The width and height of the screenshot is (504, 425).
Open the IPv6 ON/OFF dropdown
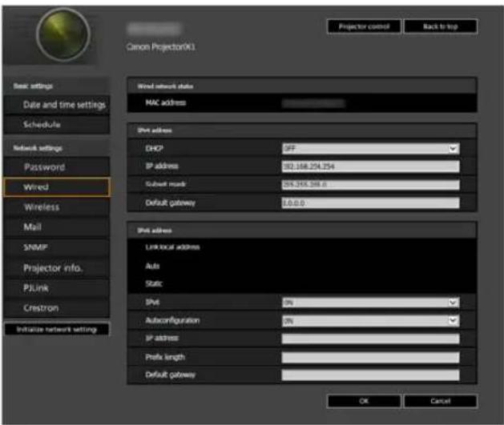coord(371,303)
